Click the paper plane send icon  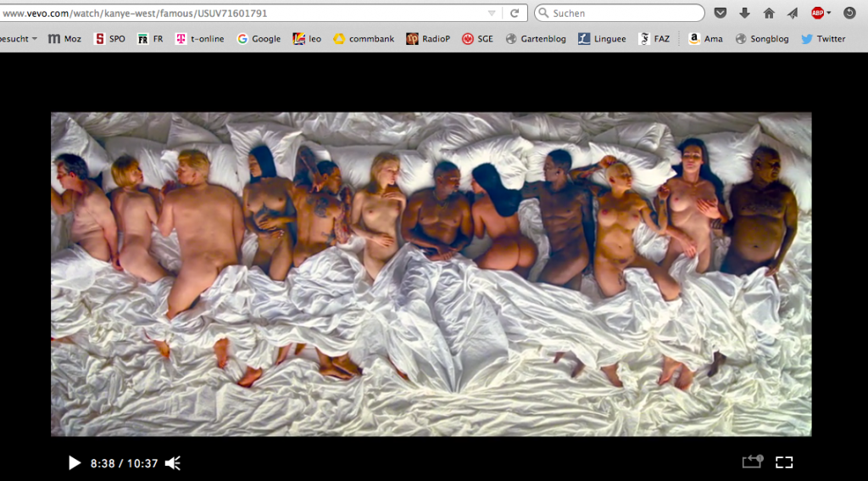[x=793, y=14]
